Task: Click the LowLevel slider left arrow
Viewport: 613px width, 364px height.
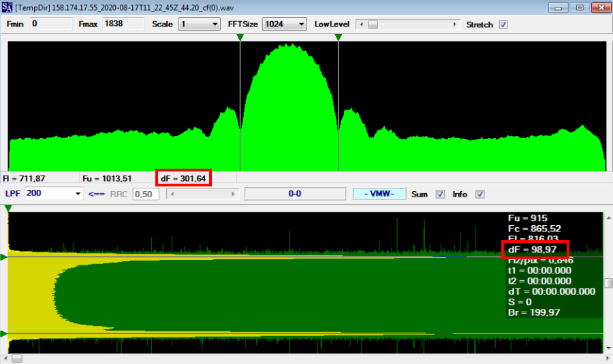Action: point(362,24)
